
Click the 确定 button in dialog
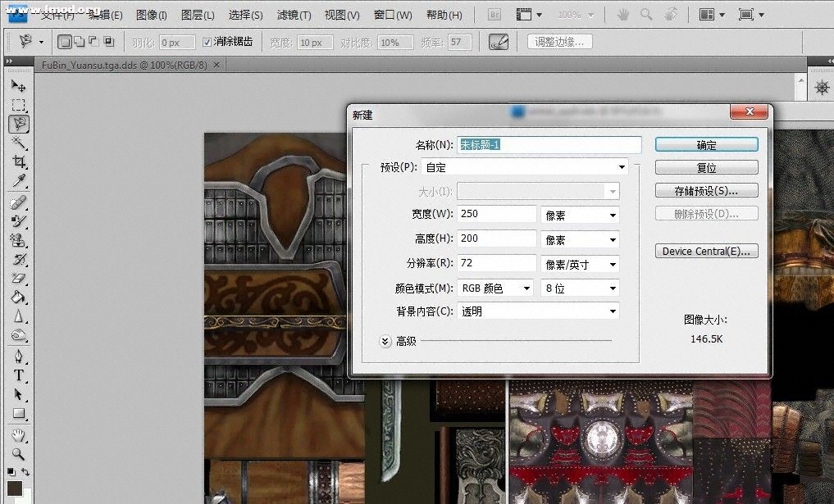tap(706, 145)
